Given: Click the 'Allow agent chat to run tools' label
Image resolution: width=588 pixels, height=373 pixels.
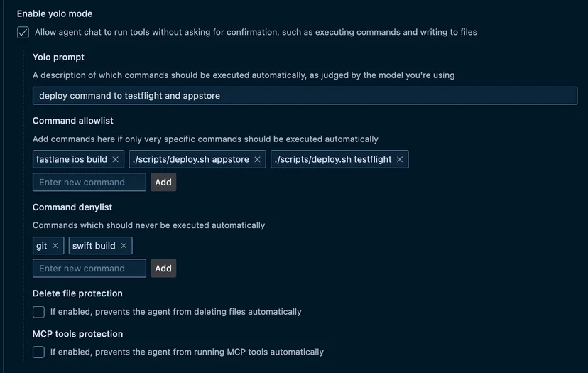Looking at the screenshot, I should [256, 32].
